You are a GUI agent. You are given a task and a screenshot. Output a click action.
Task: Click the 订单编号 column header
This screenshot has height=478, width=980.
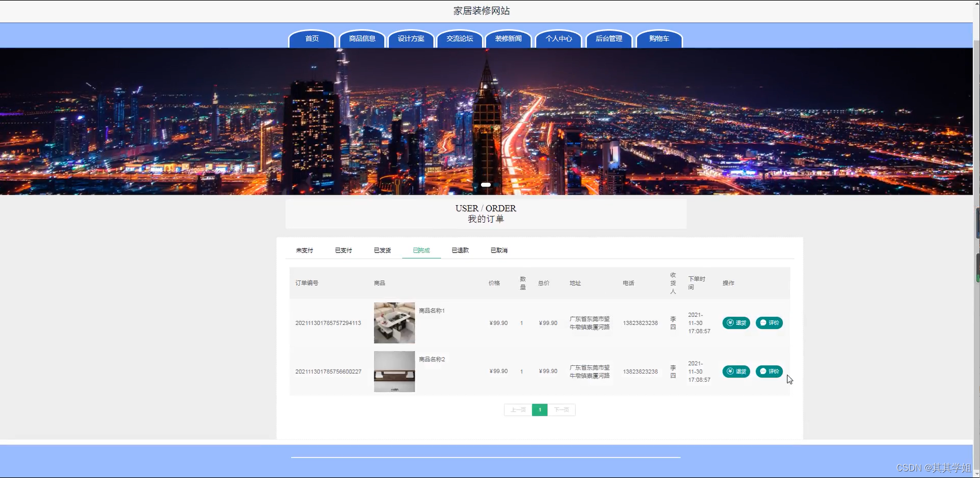coord(307,283)
